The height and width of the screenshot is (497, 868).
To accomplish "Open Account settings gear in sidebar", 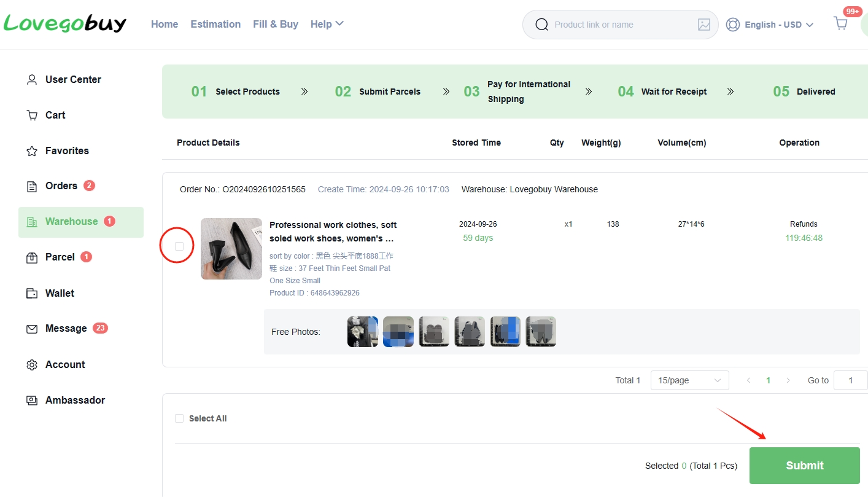I will tap(32, 364).
